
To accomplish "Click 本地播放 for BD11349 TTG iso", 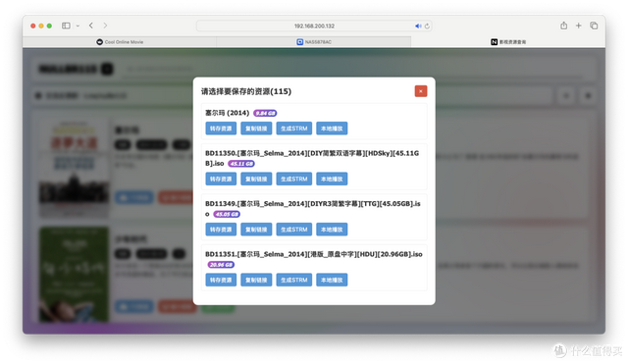I will coord(332,230).
